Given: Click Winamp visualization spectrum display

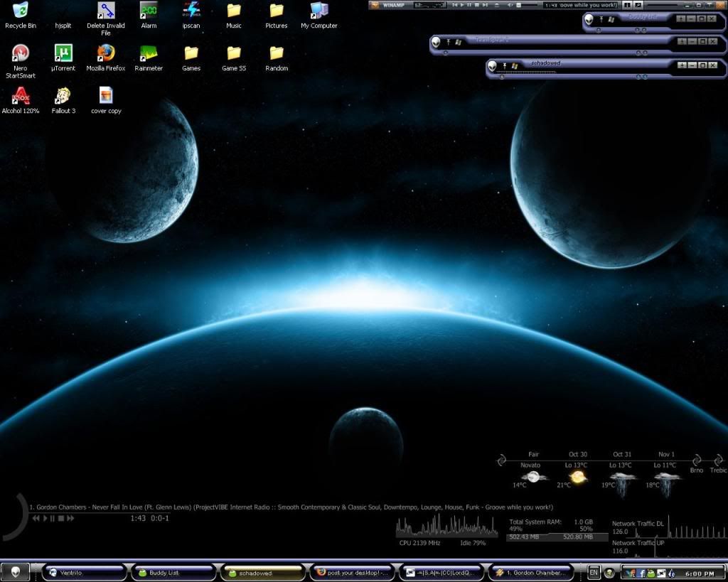Looking at the screenshot, I should tap(430, 5).
